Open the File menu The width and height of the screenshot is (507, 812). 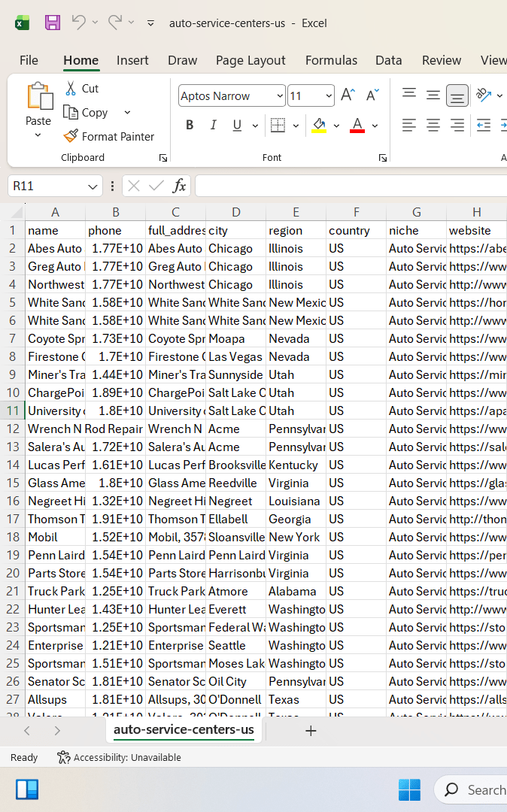29,60
